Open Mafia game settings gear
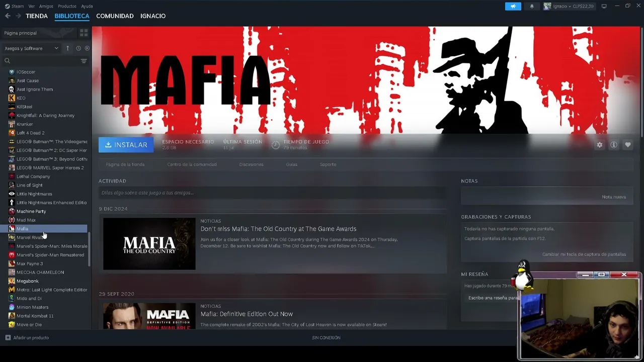The width and height of the screenshot is (644, 362). tap(599, 145)
